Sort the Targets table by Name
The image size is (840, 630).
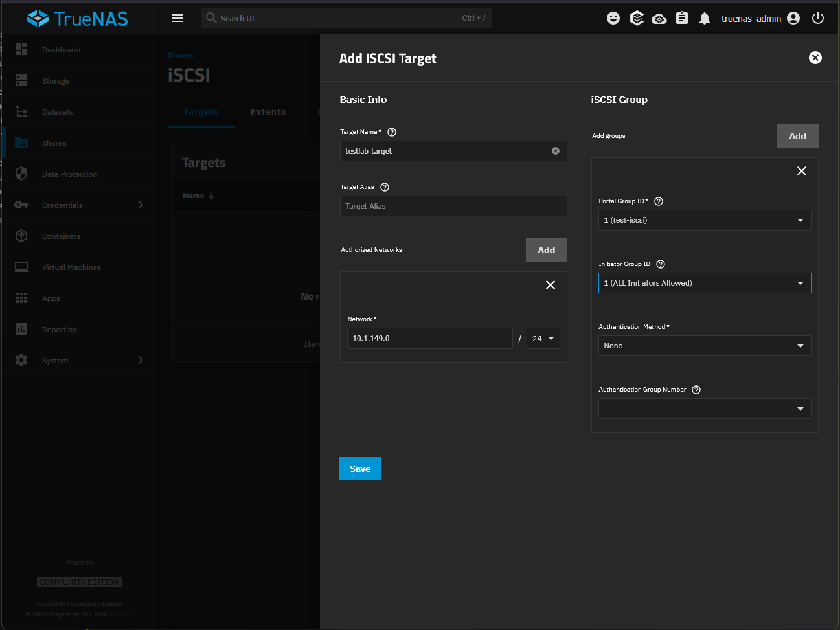coord(198,196)
